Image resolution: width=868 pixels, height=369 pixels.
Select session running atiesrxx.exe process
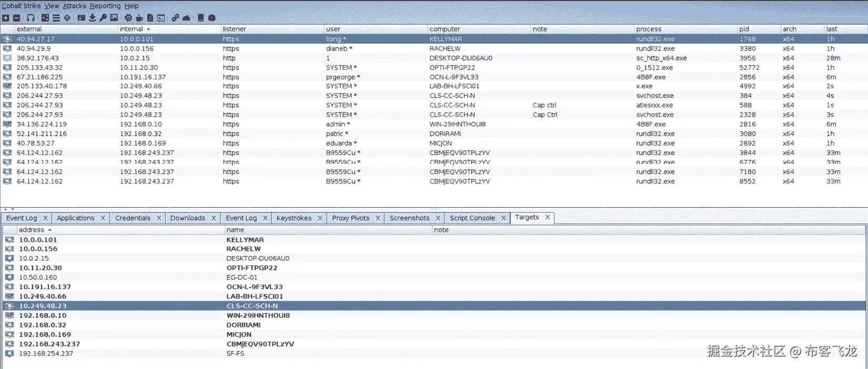[434, 105]
